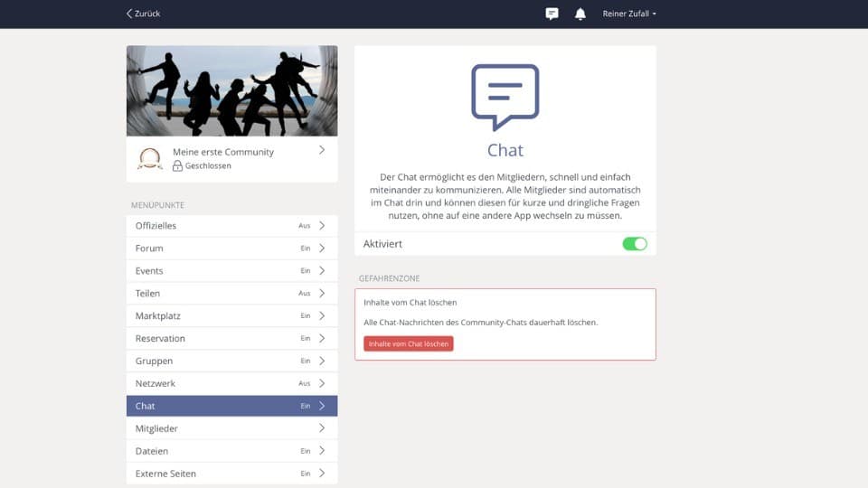
Task: Click chevron arrow on Dateien row
Action: [x=322, y=451]
